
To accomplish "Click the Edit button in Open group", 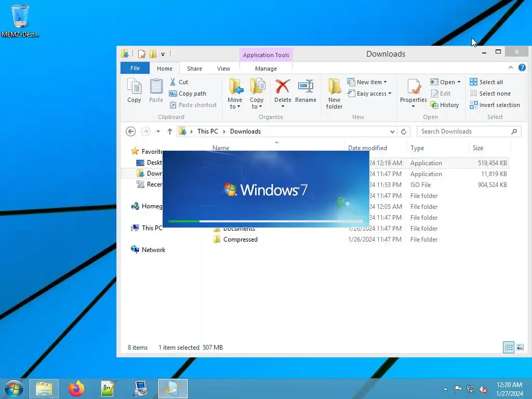I will [x=441, y=94].
